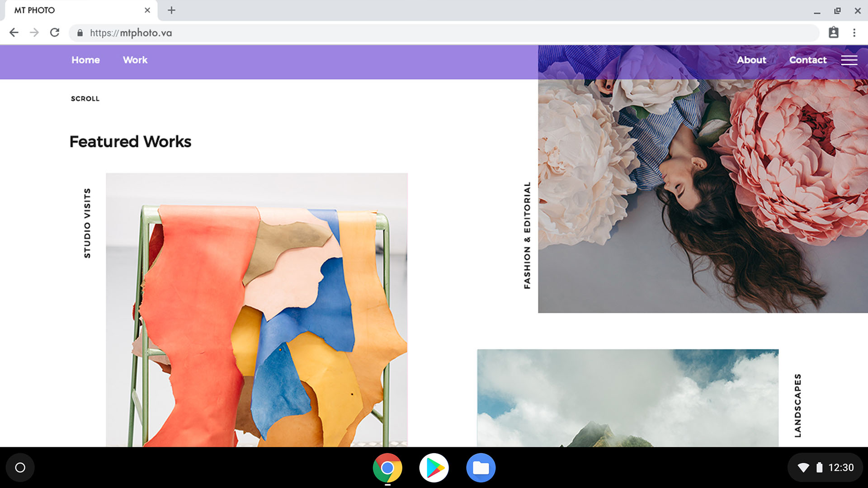Image resolution: width=868 pixels, height=488 pixels.
Task: Go back with the browser back arrow
Action: [x=14, y=33]
